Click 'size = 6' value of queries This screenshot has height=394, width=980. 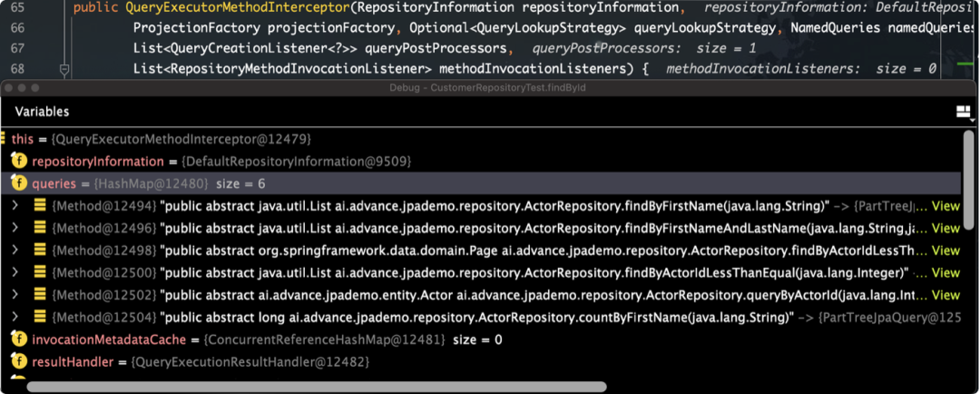click(x=240, y=184)
